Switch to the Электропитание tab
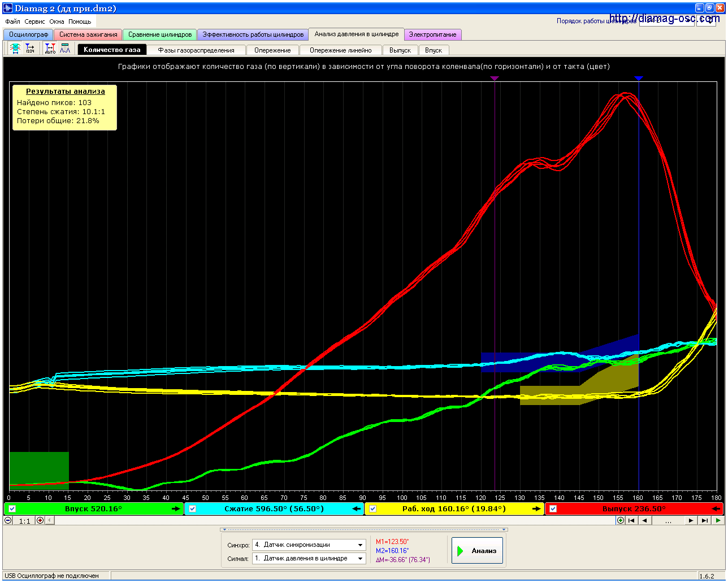 (x=433, y=34)
